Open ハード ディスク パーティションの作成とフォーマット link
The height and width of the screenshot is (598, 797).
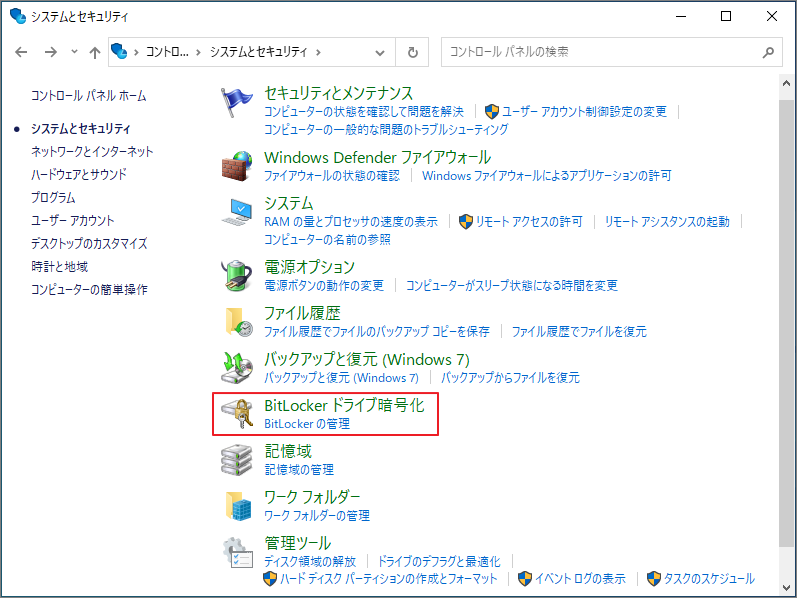point(388,579)
